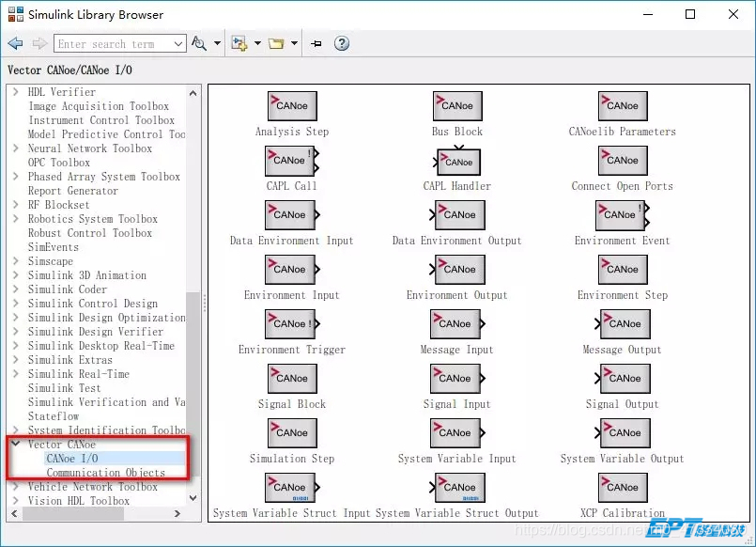The height and width of the screenshot is (547, 756).
Task: Select Image Acquisition Toolbox entry
Action: click(x=99, y=106)
